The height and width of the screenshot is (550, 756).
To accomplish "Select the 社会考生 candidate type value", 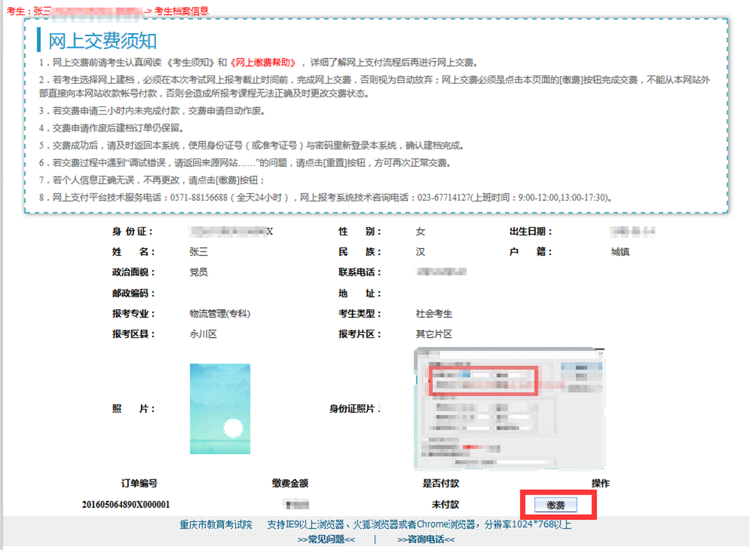I will (x=434, y=314).
